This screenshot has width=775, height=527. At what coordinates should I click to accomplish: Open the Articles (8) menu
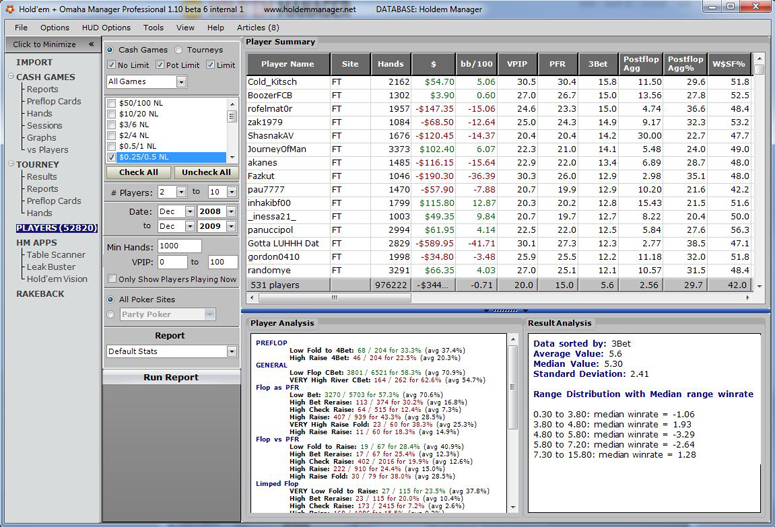(258, 28)
